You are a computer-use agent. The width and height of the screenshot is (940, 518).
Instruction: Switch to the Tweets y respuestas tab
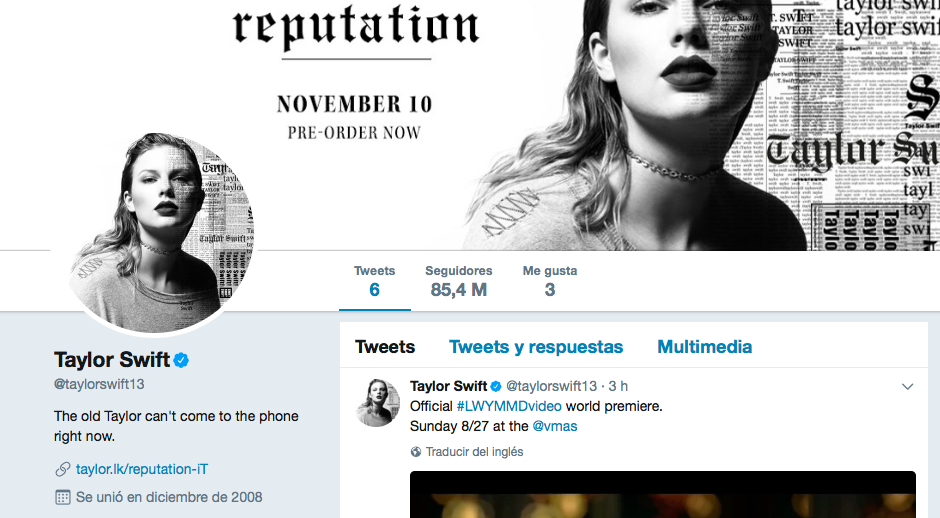point(536,347)
